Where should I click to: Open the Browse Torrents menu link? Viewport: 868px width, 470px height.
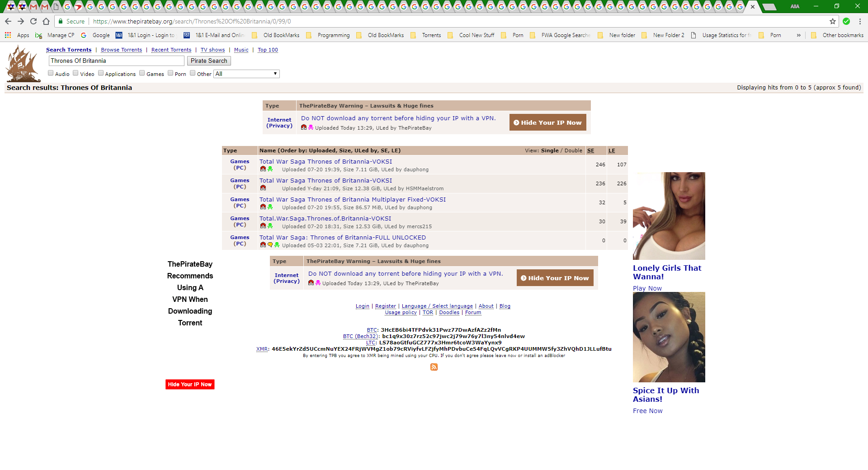coord(121,50)
